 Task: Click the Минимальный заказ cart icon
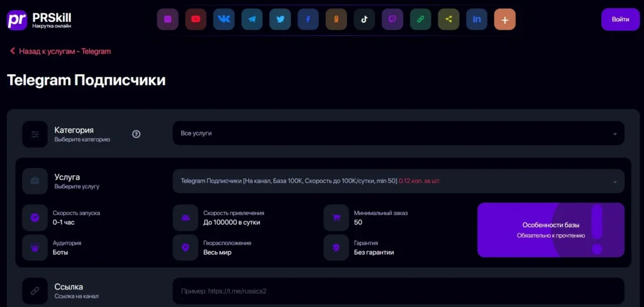(336, 218)
